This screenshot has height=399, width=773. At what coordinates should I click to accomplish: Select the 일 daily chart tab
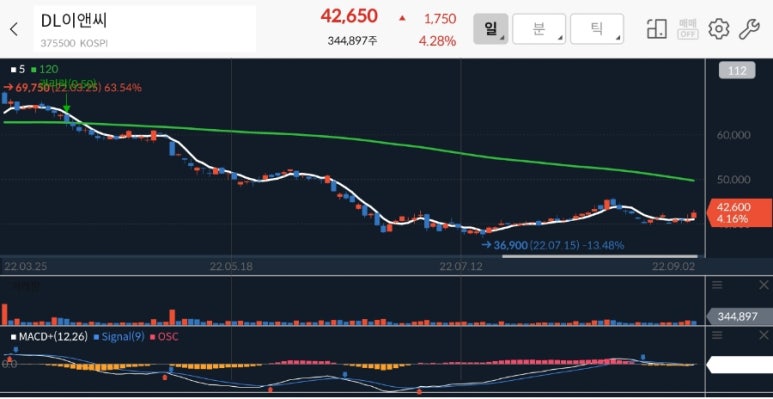491,29
